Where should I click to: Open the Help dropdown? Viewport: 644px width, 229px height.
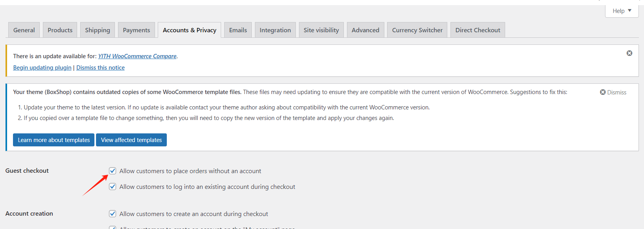pos(621,11)
